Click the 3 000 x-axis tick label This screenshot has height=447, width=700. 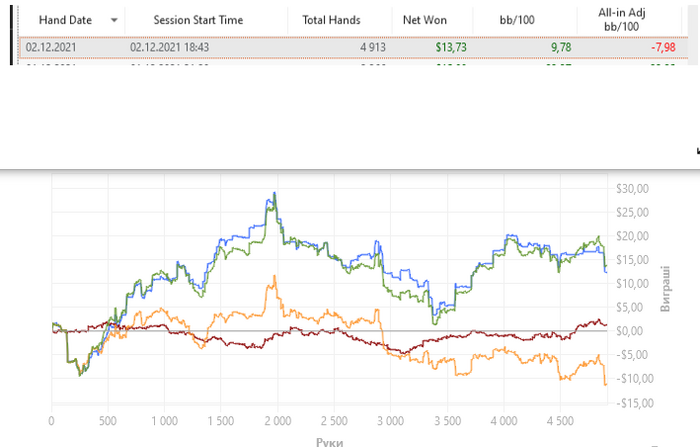coord(391,421)
